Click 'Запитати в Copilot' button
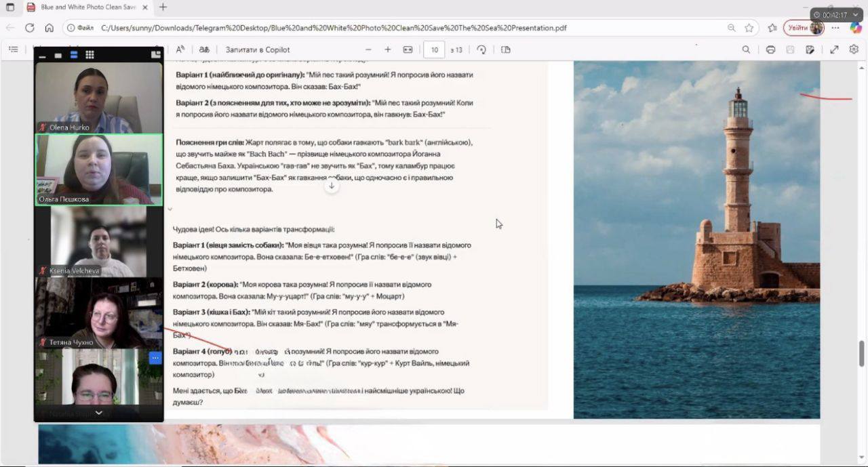The width and height of the screenshot is (868, 467). (x=258, y=49)
